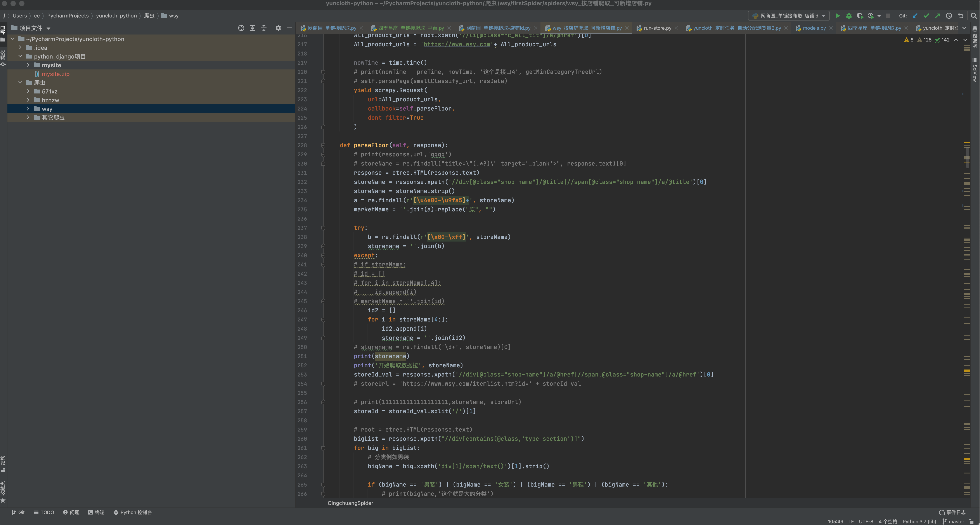Push commits with Git green arrow
The image size is (980, 525).
coord(937,16)
